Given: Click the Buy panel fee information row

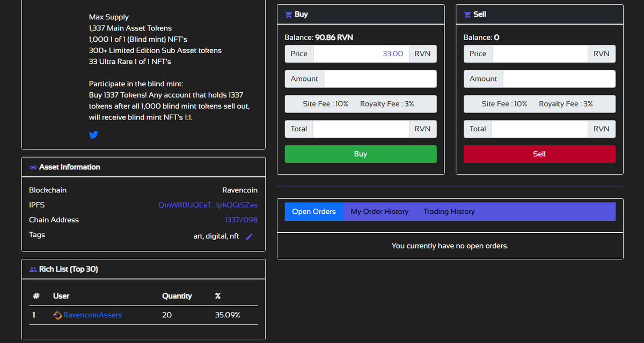Looking at the screenshot, I should pos(361,104).
